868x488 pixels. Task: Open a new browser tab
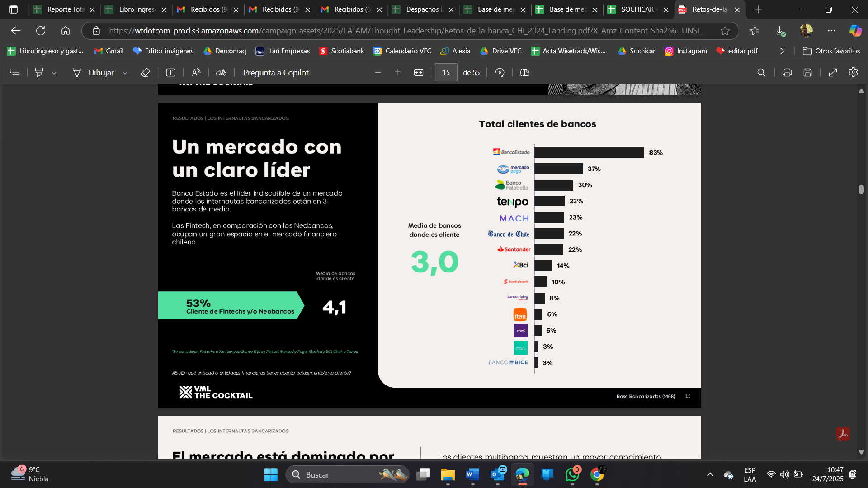(x=758, y=9)
